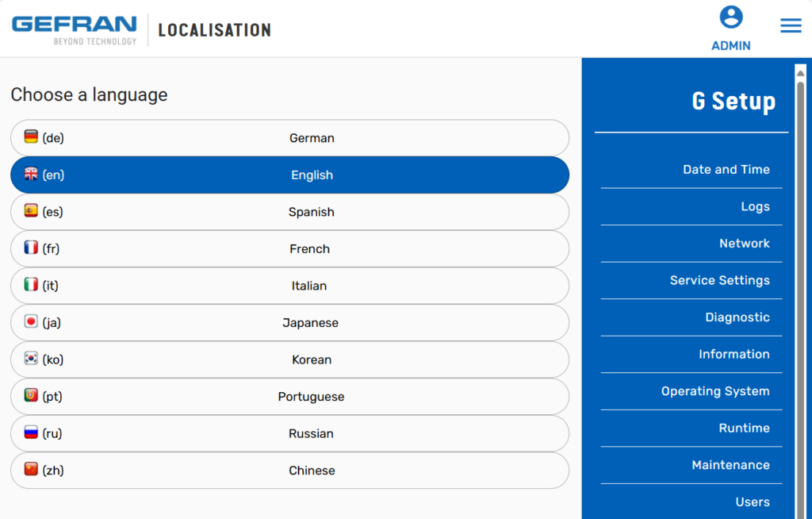Click the Choose a language heading
The width and height of the screenshot is (812, 519).
[89, 95]
